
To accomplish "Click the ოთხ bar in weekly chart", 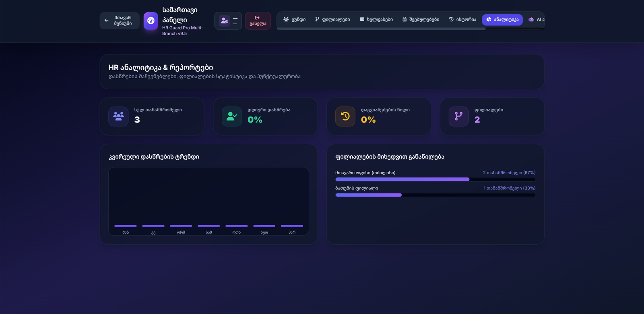I will 237,226.
